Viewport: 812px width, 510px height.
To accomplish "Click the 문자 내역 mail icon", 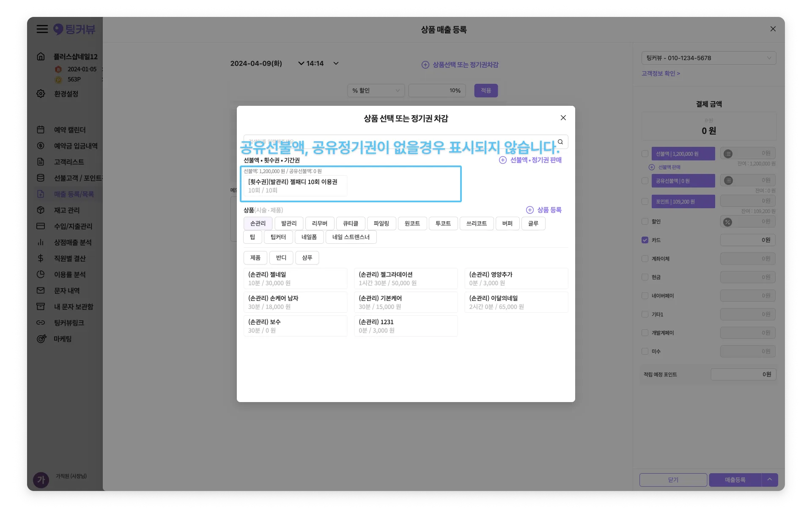I will 41,290.
